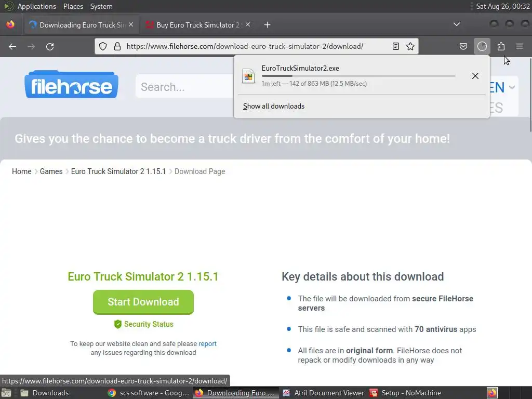Click the report link
The height and width of the screenshot is (399, 532).
click(207, 344)
